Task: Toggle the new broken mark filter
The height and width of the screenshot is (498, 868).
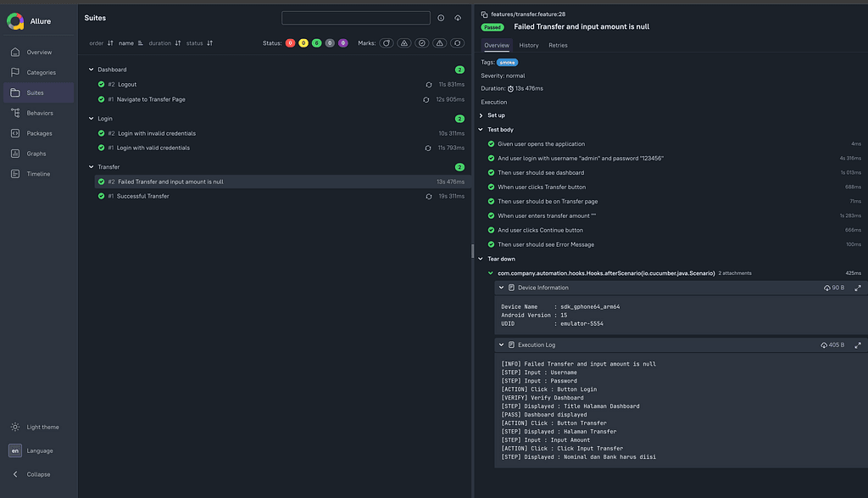Action: tap(440, 43)
